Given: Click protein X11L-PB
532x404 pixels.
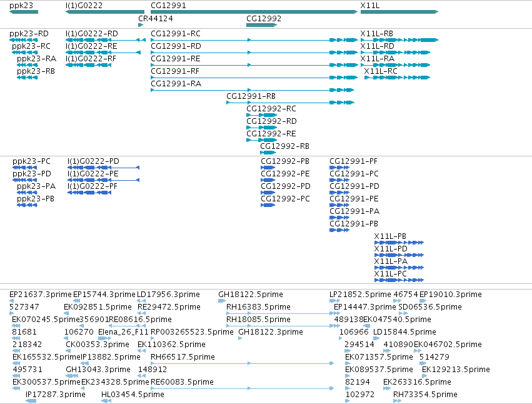Looking at the screenshot, I should click(399, 243).
